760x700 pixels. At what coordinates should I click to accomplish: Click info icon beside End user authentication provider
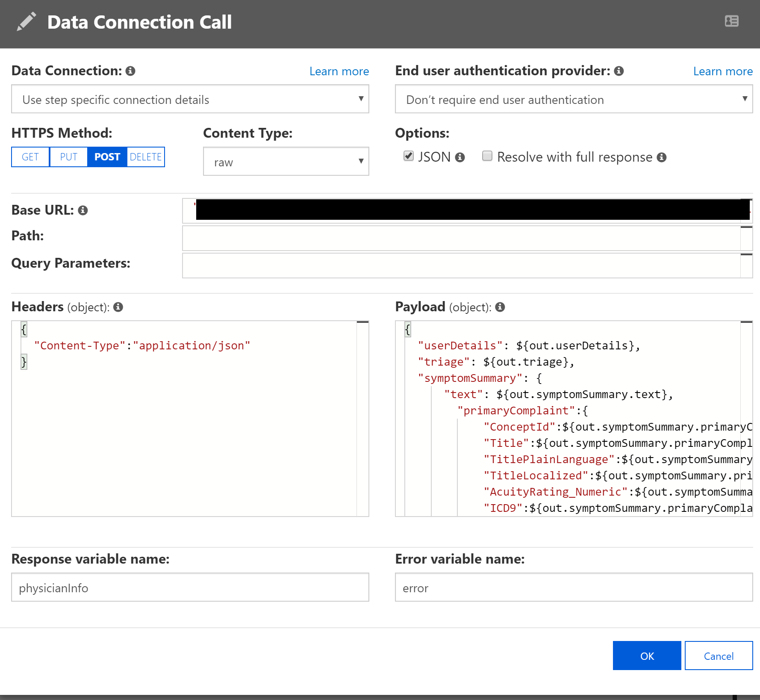point(619,71)
